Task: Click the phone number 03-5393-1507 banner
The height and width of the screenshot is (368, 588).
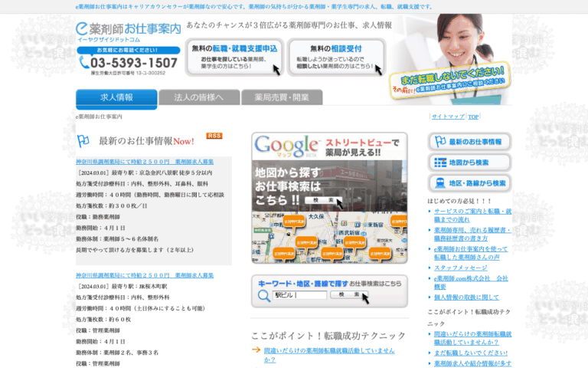Action: pyautogui.click(x=129, y=61)
